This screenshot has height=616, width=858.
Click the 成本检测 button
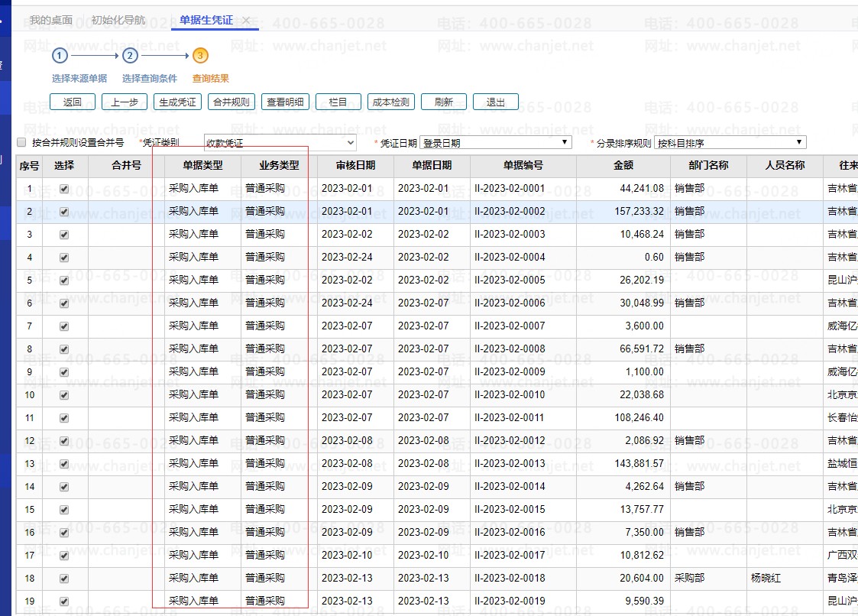[x=390, y=102]
